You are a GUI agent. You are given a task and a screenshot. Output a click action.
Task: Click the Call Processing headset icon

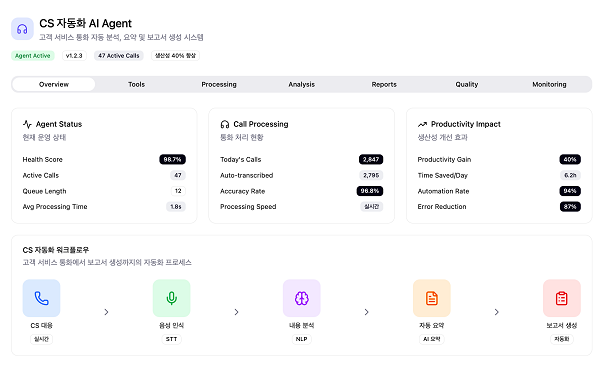tap(225, 124)
